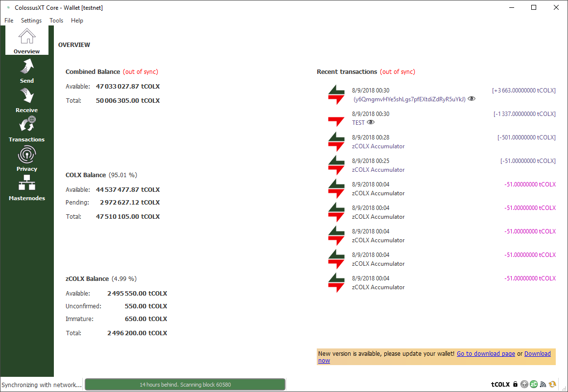Viewport: 568px width, 392px height.
Task: Click the tCOLX display unit selector
Action: 500,384
